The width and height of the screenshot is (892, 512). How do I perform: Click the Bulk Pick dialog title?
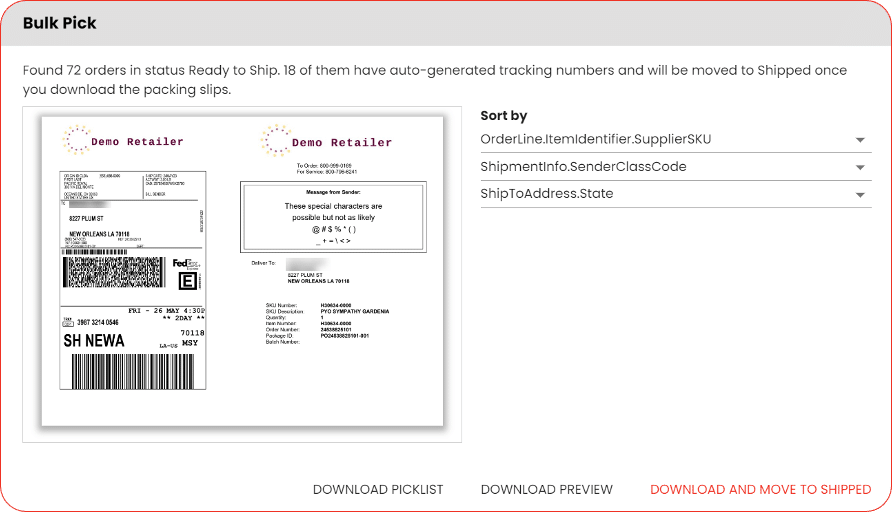tap(60, 23)
